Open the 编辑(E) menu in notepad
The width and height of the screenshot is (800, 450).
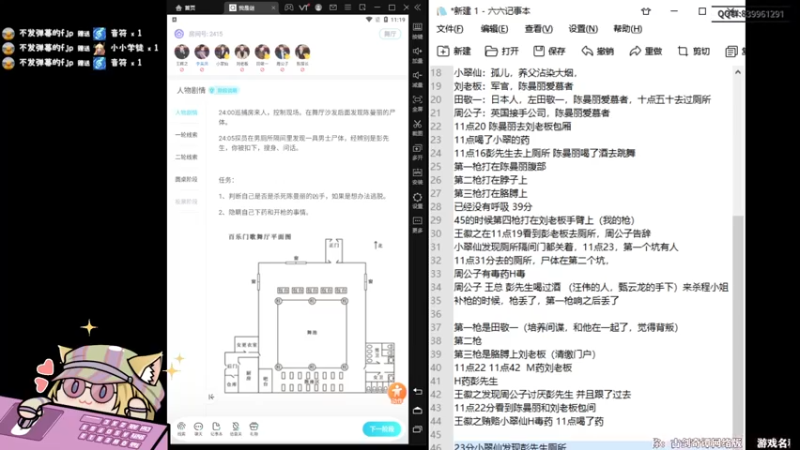494,29
